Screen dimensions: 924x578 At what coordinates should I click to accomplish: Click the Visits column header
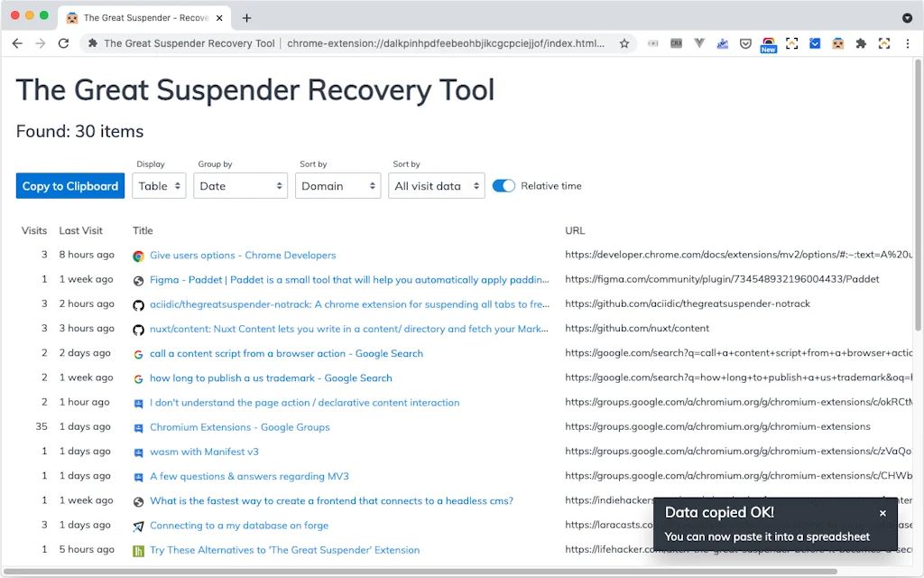pos(34,230)
